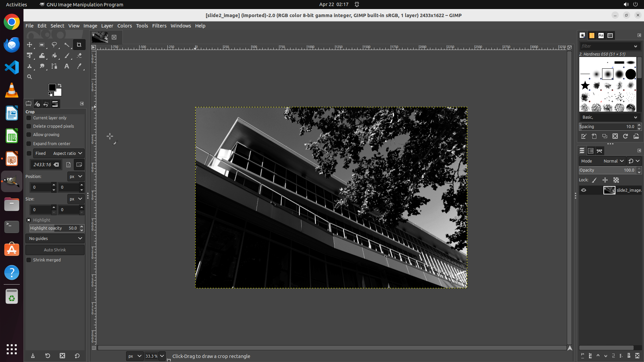Open the No guides dropdown
The width and height of the screenshot is (644, 362).
(55, 239)
